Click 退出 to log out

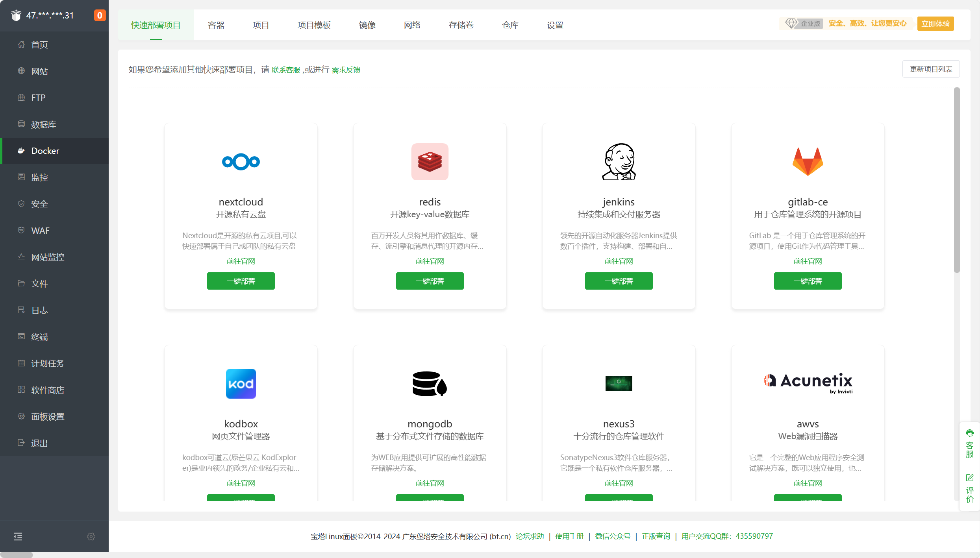(54, 443)
